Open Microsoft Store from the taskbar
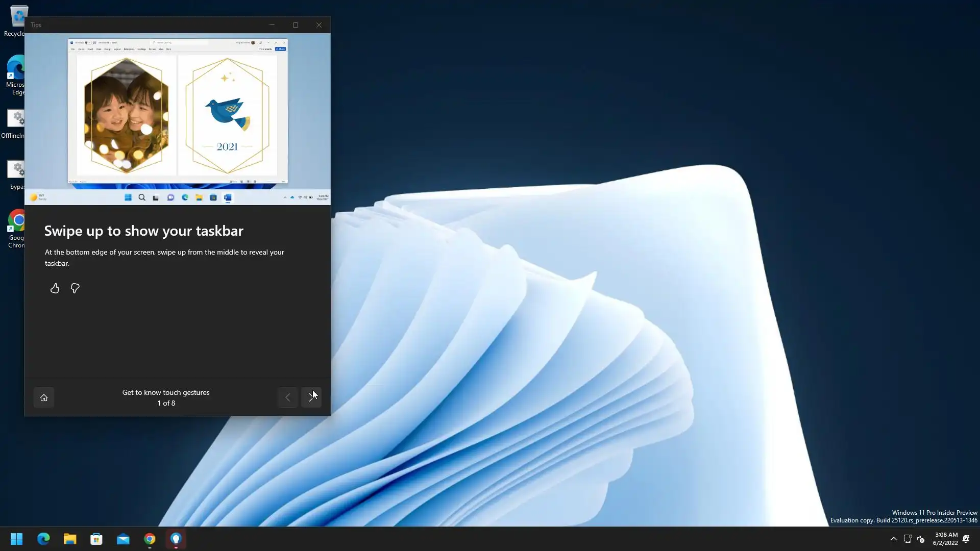Viewport: 980px width, 551px height. click(x=96, y=539)
